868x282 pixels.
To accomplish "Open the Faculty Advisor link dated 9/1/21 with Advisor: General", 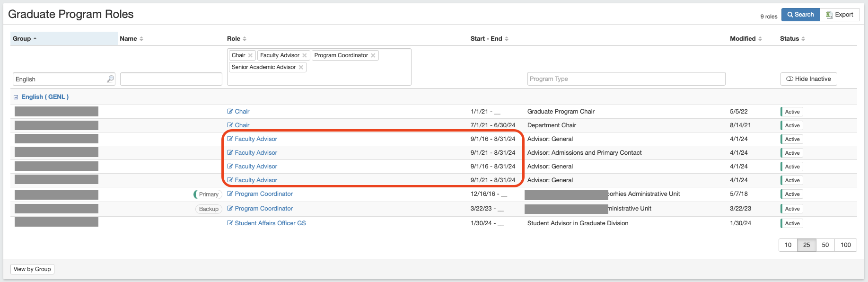I will click(256, 180).
